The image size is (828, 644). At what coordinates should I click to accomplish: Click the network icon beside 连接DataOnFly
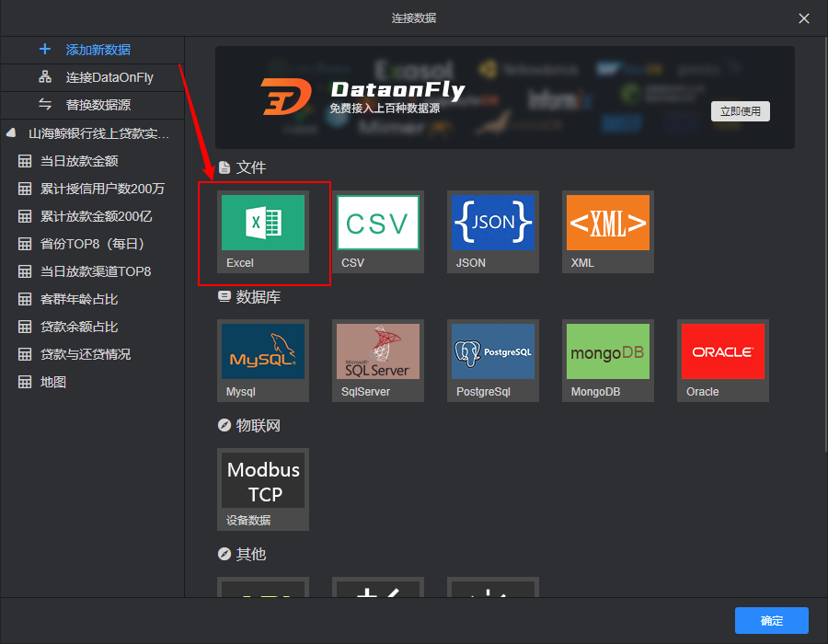point(45,77)
